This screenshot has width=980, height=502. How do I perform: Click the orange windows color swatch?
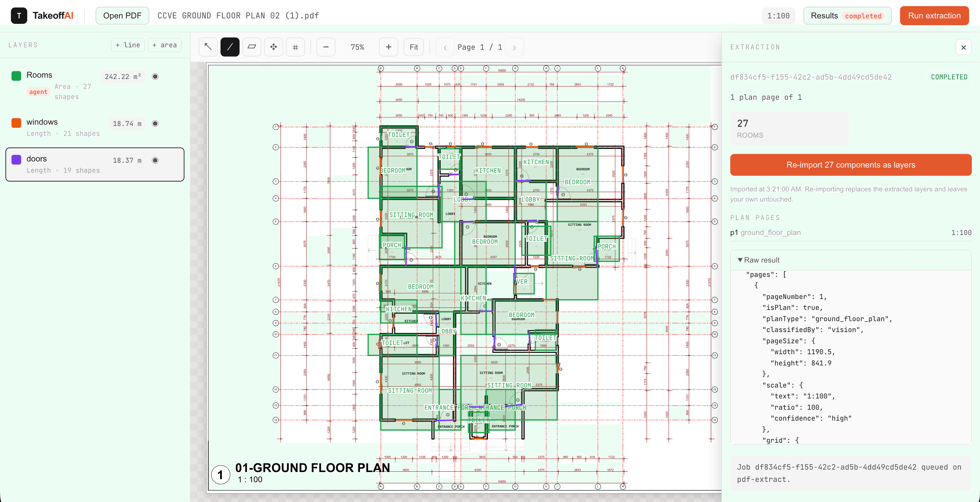tap(16, 123)
